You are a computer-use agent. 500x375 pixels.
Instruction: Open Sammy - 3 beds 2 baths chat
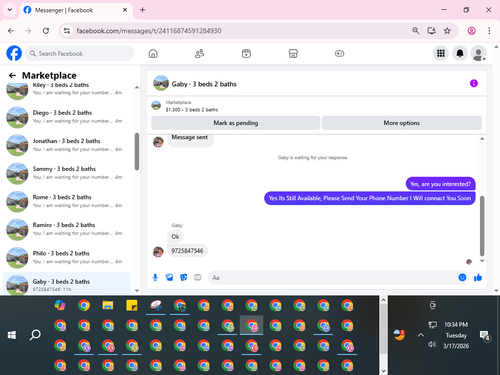(x=67, y=173)
